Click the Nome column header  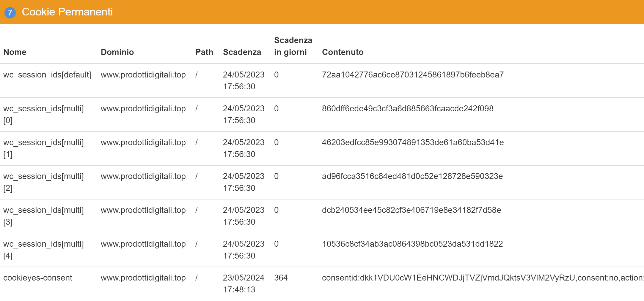point(15,52)
